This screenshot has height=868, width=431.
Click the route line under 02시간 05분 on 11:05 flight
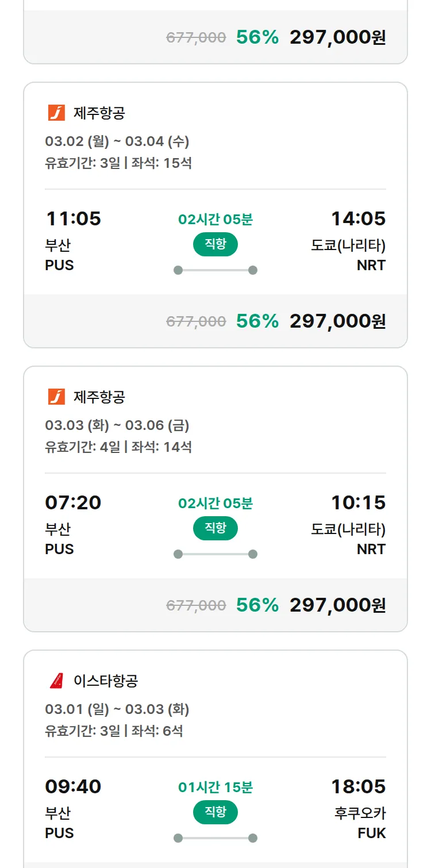[215, 270]
